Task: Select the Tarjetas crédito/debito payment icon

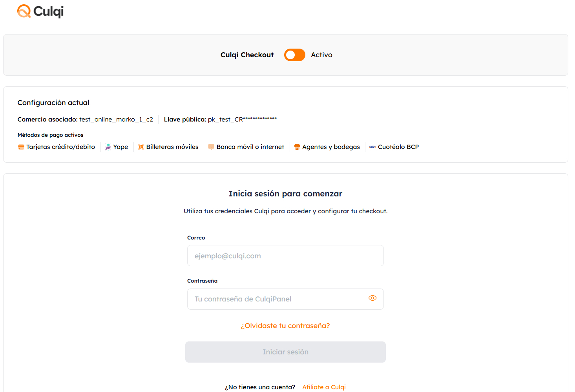Action: [21, 147]
